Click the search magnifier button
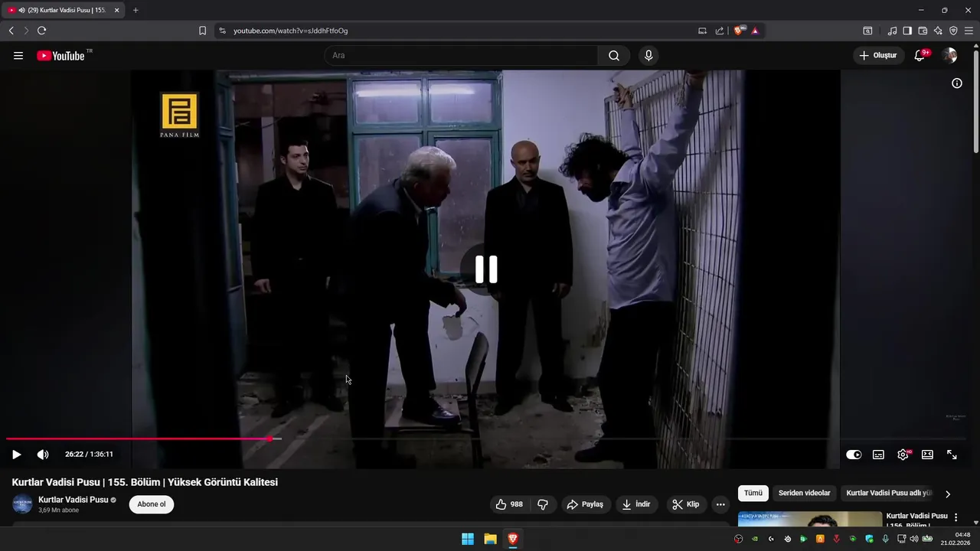This screenshot has width=980, height=551. 614,56
